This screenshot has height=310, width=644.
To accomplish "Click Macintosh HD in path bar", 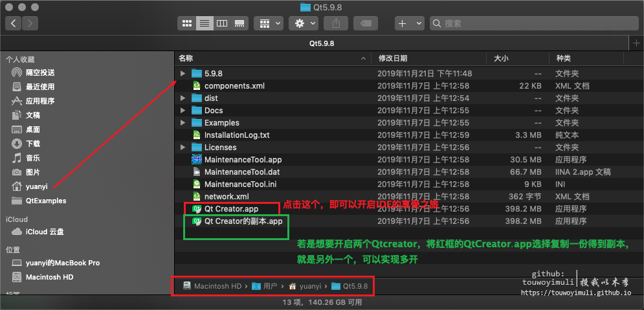I will [212, 286].
